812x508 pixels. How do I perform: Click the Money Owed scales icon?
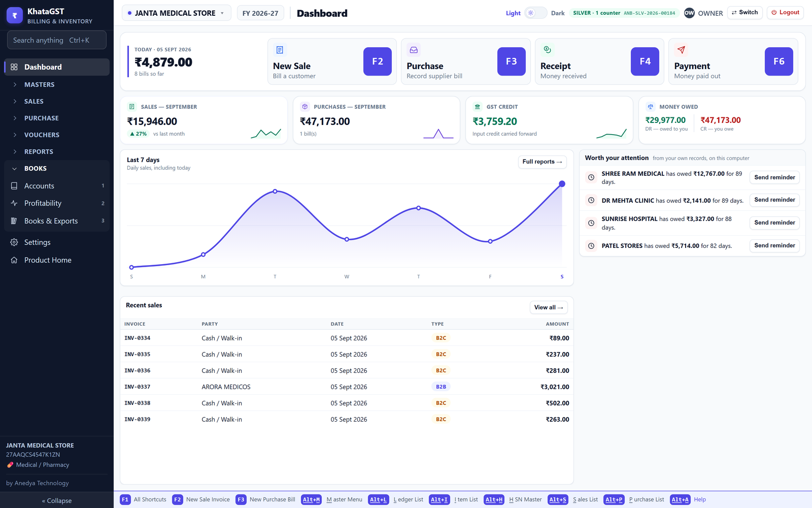pyautogui.click(x=650, y=107)
